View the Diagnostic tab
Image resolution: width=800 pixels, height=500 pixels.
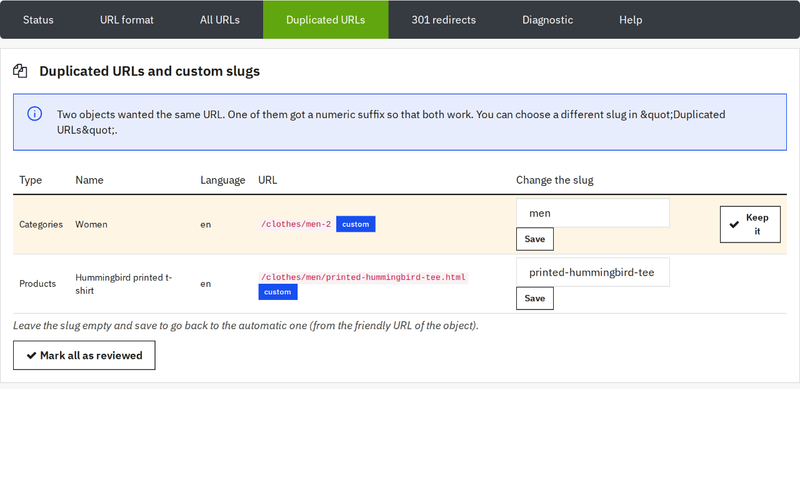[547, 20]
